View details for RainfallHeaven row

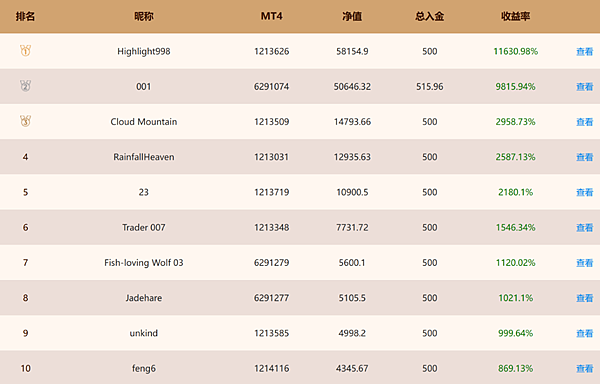coord(584,157)
